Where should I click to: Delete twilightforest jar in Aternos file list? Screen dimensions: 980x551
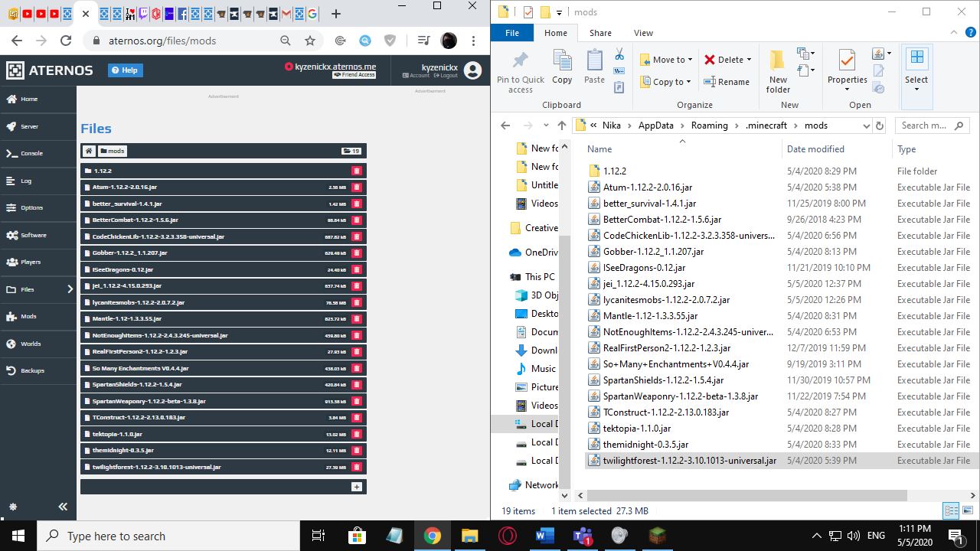[357, 467]
